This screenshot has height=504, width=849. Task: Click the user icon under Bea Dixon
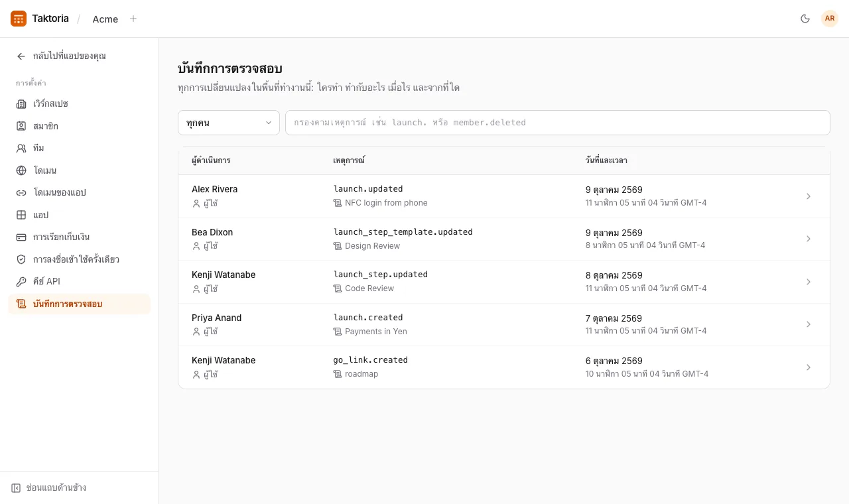tap(196, 246)
